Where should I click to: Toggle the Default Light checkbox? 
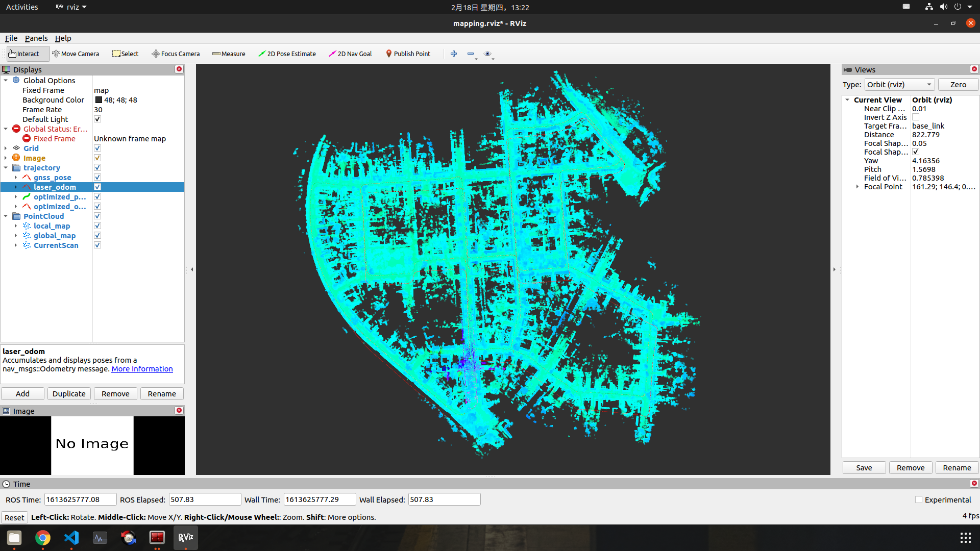(97, 119)
